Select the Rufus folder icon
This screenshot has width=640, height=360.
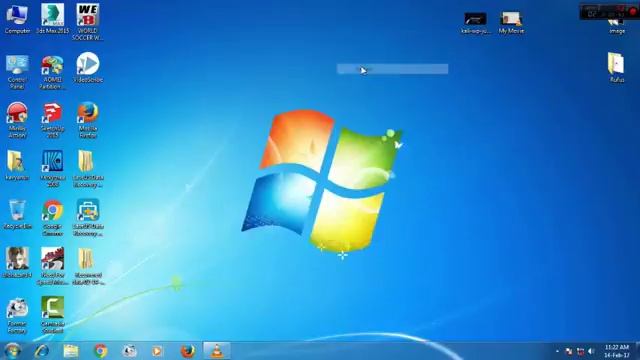click(616, 67)
